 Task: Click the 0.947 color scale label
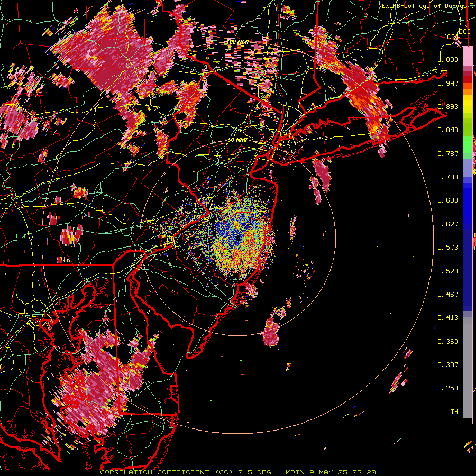click(448, 83)
